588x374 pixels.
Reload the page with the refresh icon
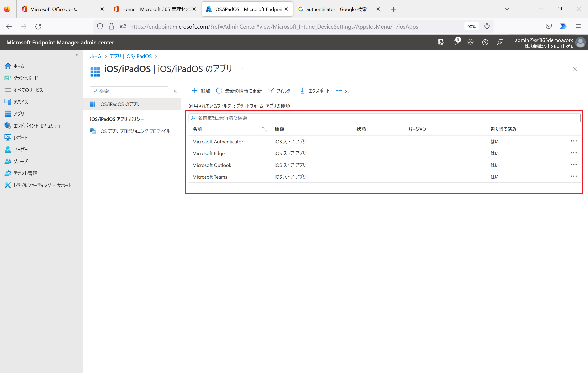click(x=38, y=26)
